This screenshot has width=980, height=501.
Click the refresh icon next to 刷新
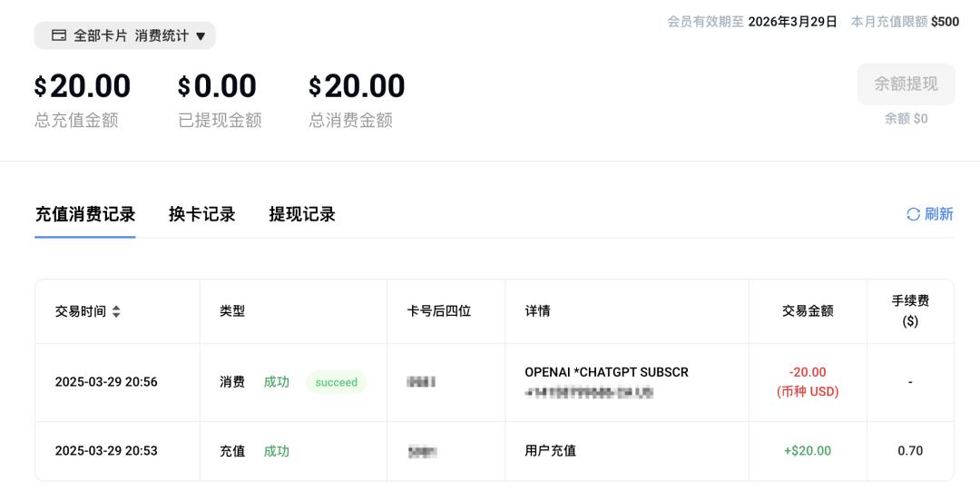point(913,214)
